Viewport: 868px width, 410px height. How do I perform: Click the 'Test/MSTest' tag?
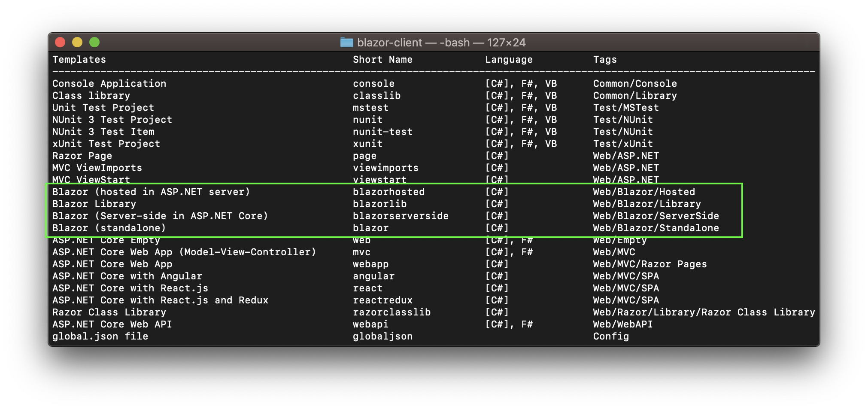(626, 108)
